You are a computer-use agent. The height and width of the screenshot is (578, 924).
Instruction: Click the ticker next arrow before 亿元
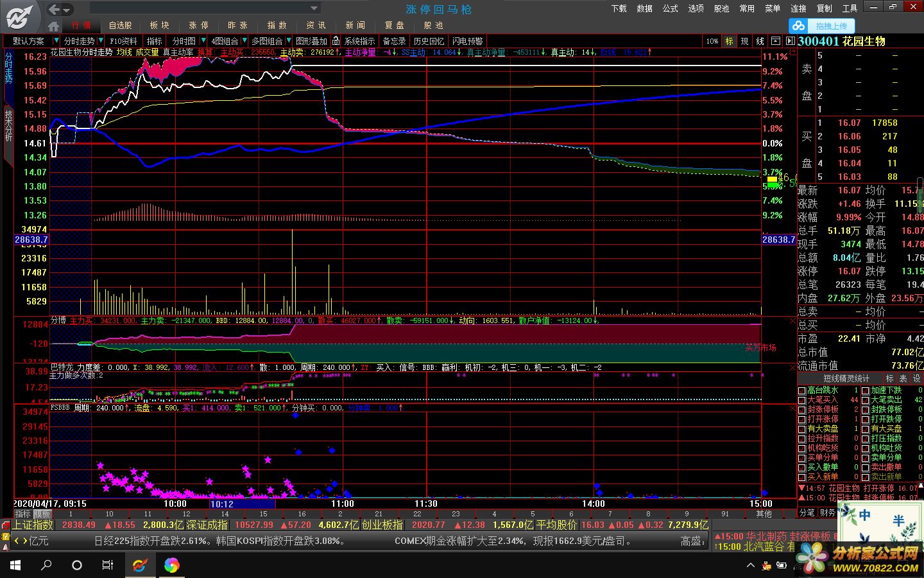25,541
